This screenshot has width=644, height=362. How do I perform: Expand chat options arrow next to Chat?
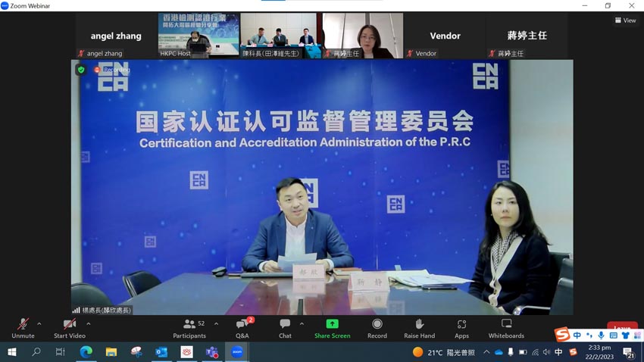click(302, 324)
